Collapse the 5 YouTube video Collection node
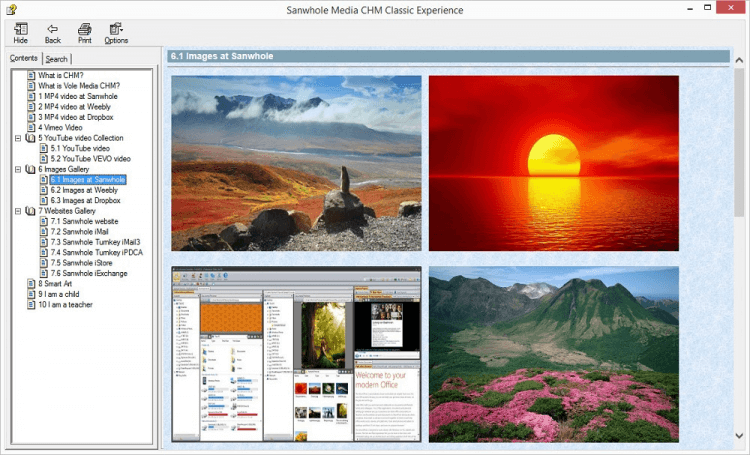 pos(18,138)
